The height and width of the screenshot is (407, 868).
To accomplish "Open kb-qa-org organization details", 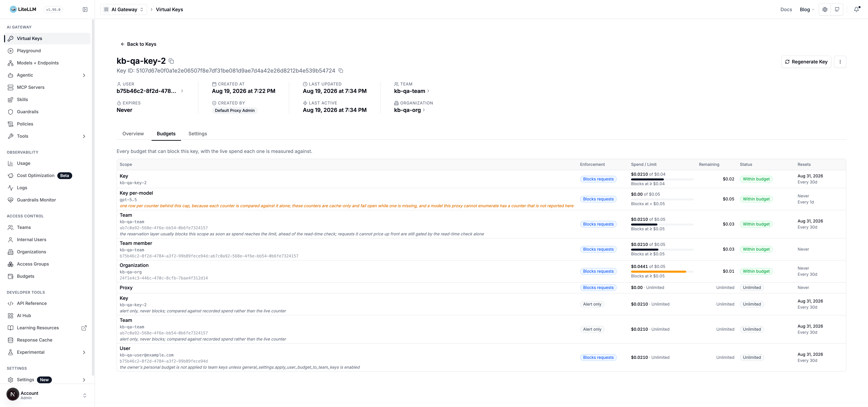I will 409,110.
